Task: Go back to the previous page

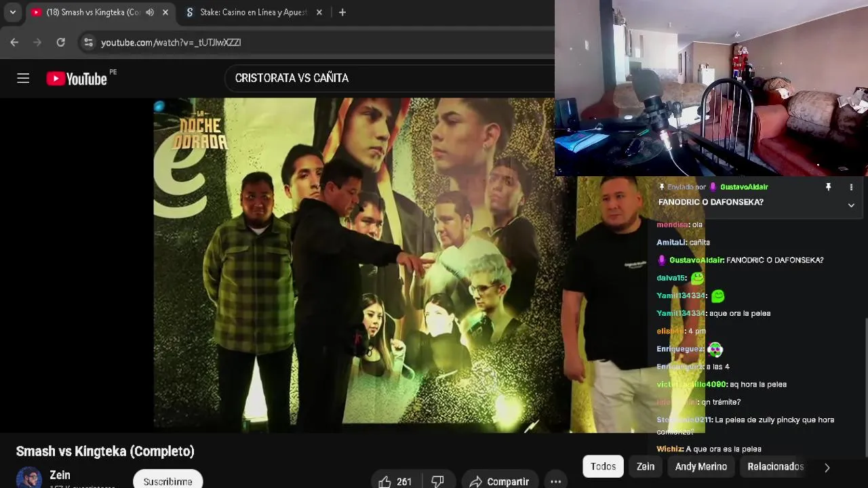Action: [14, 42]
